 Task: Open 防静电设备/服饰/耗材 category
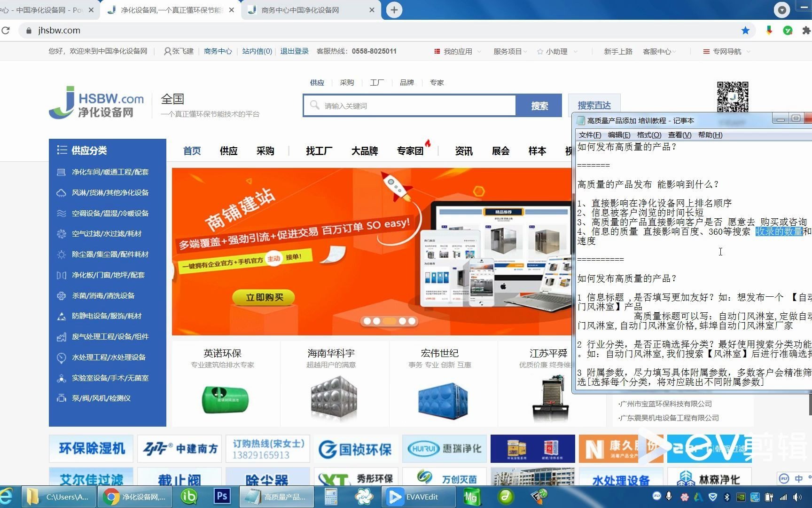pyautogui.click(x=107, y=316)
